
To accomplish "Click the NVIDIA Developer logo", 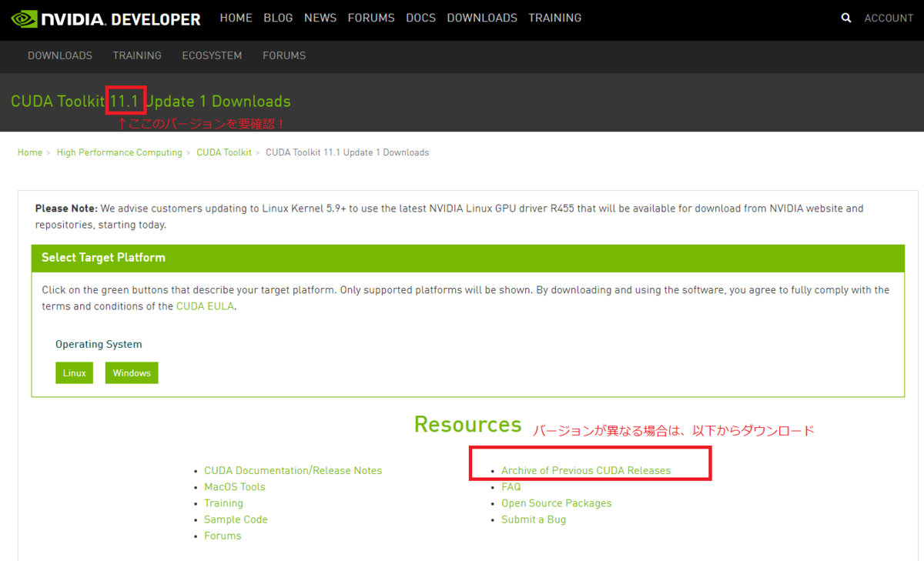I will pos(106,18).
